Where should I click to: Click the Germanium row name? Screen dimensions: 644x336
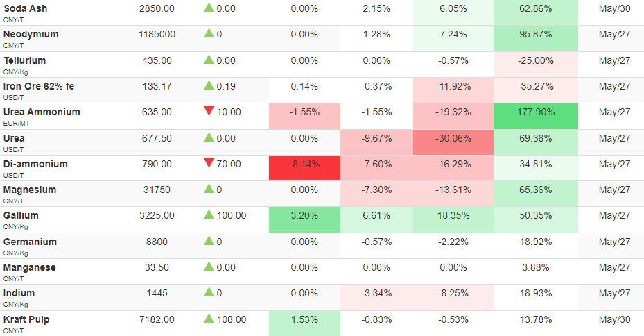click(30, 242)
